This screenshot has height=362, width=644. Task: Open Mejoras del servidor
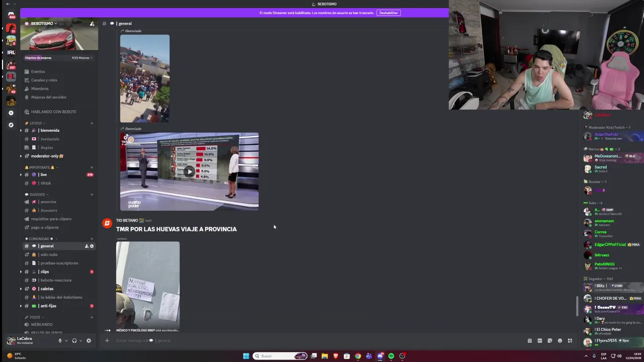pos(59,97)
